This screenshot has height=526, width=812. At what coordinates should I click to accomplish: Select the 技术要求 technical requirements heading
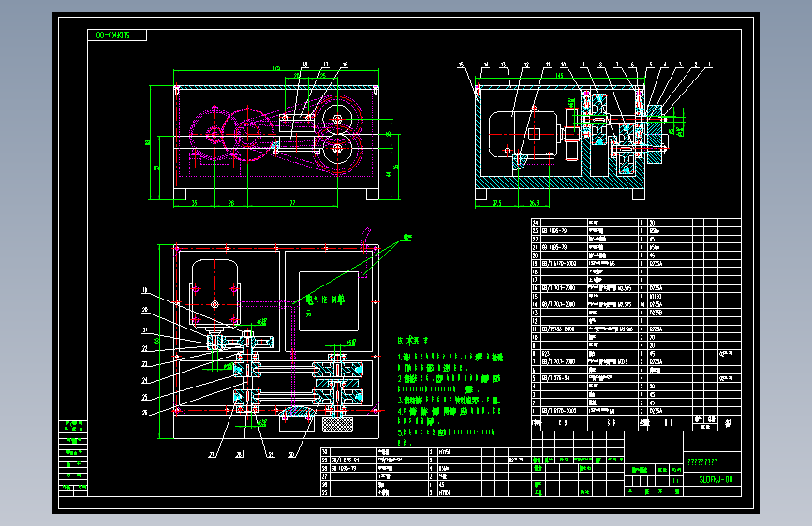click(x=413, y=341)
